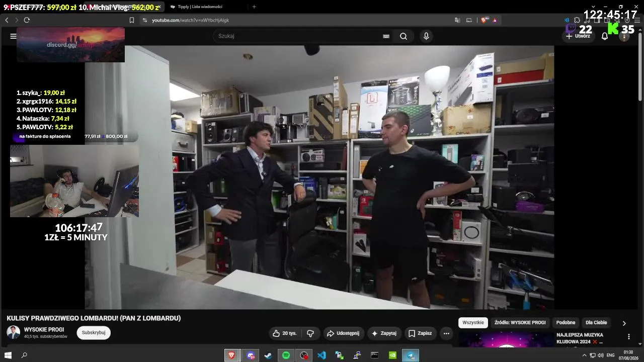Show hidden system tray icons

click(x=584, y=355)
